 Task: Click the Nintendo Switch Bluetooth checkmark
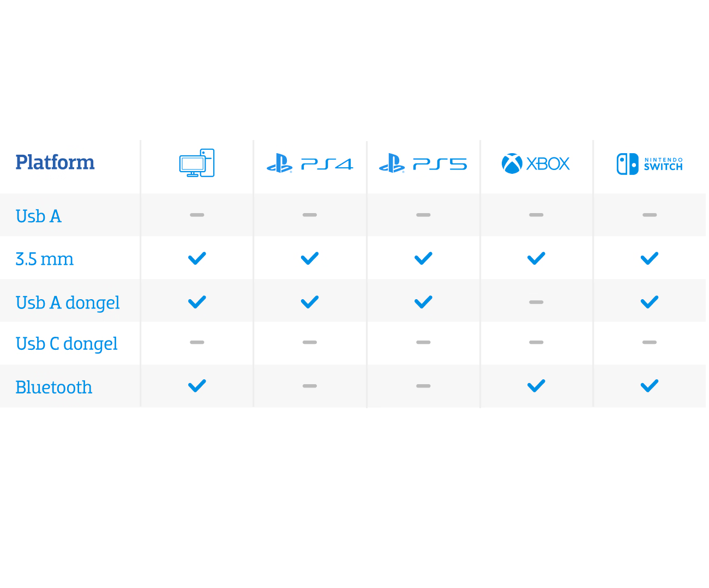click(x=650, y=386)
